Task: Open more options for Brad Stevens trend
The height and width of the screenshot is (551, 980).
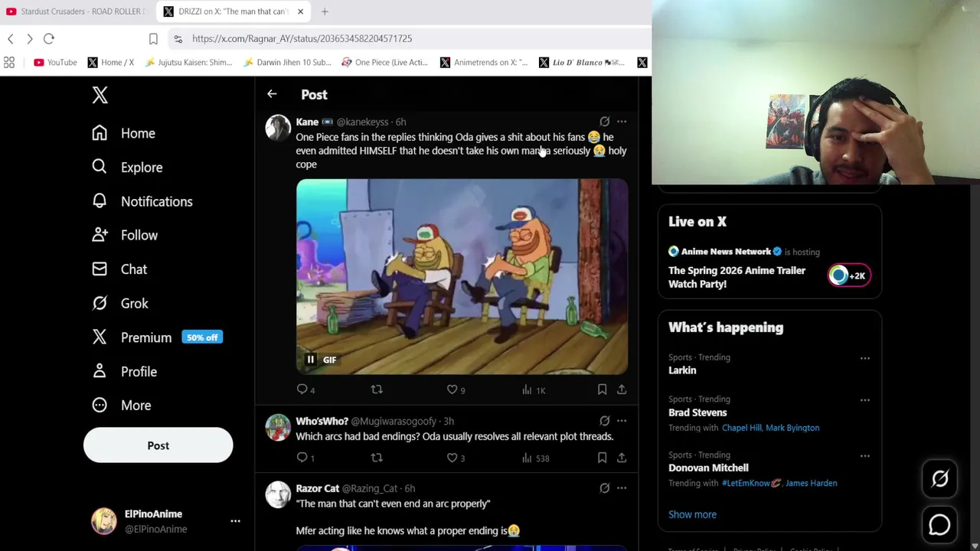Action: coord(864,399)
